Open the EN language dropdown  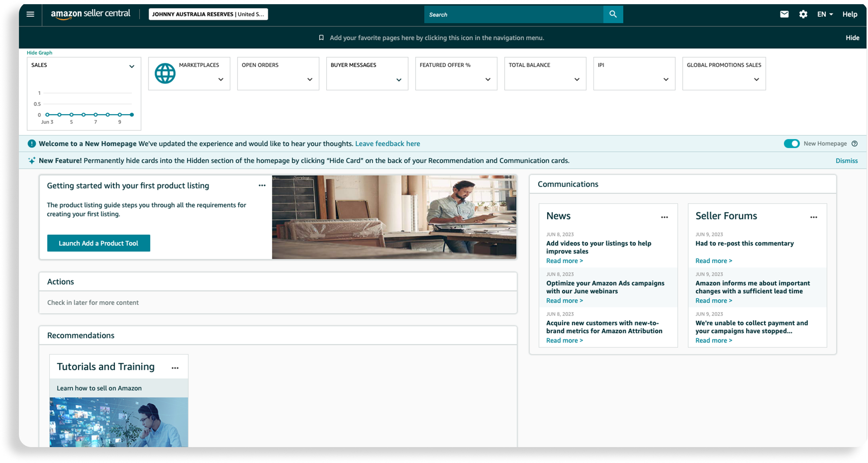tap(825, 14)
